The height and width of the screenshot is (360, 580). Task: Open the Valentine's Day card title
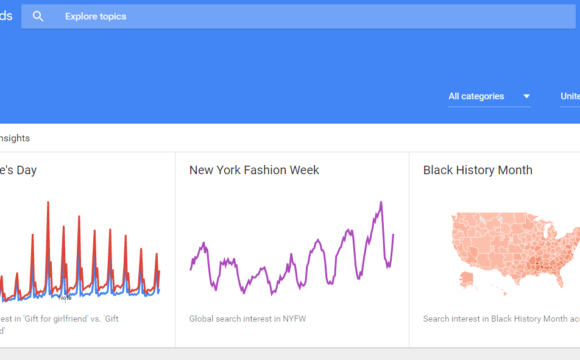[x=18, y=170]
